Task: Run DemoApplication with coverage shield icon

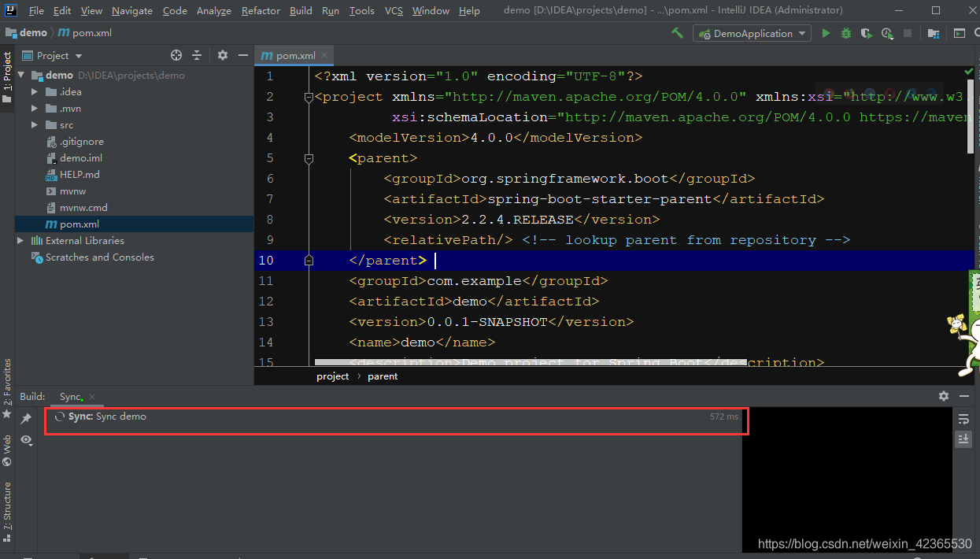Action: point(867,33)
